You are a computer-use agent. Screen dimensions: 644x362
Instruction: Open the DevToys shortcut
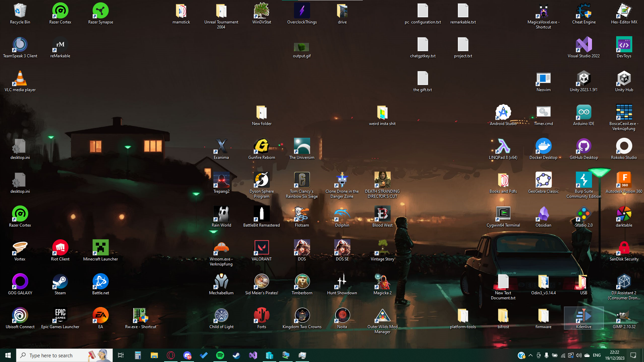[x=624, y=47]
